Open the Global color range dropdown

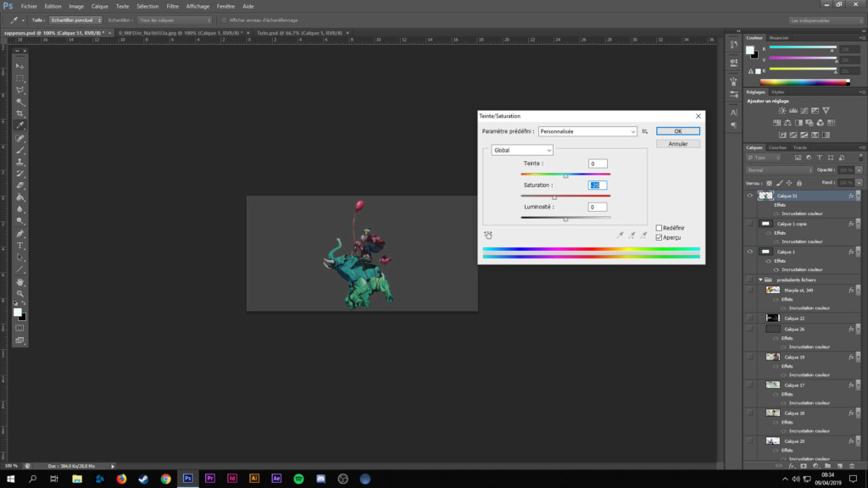522,151
